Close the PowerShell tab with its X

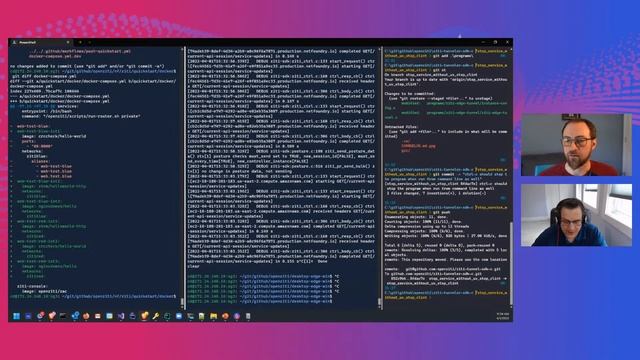point(68,42)
